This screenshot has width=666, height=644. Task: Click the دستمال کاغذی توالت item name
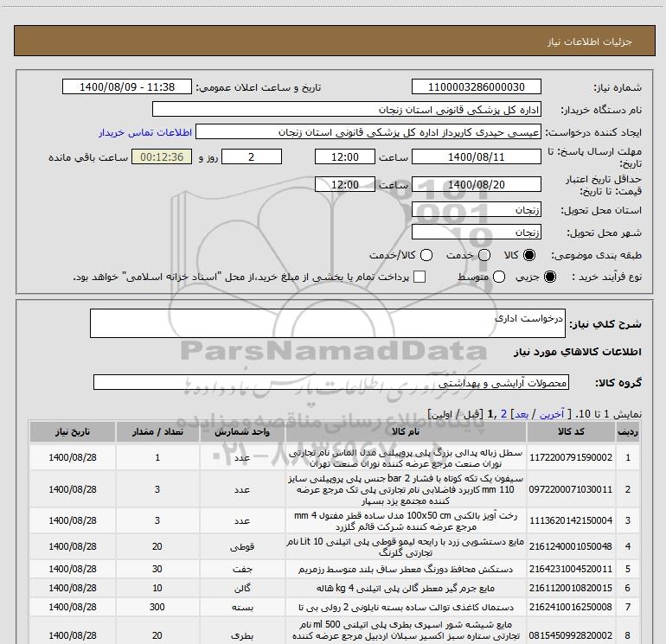click(406, 608)
